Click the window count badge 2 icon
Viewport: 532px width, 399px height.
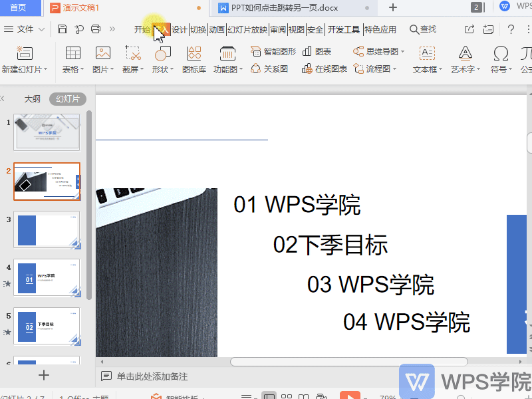click(476, 7)
